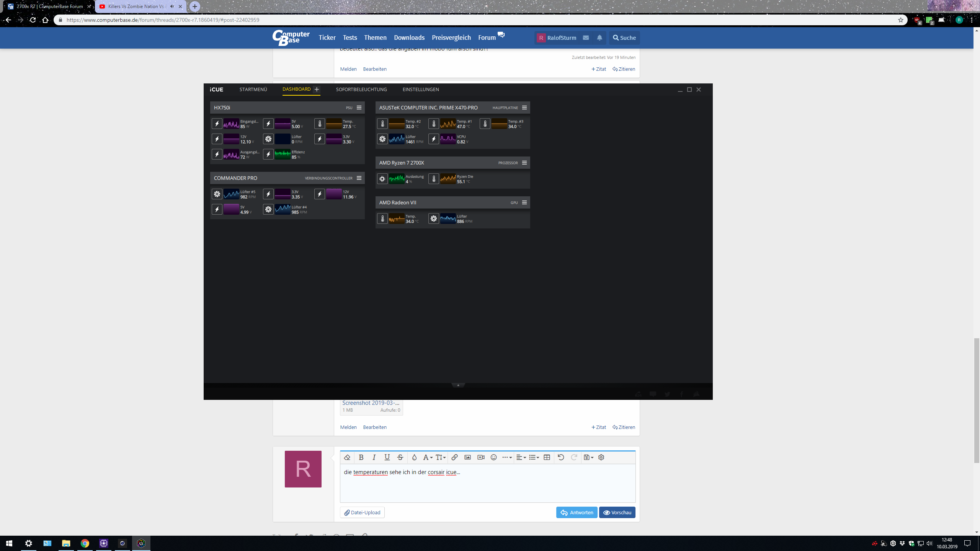
Task: Click the Commander Pro Lüfter #5 fan icon
Action: pos(217,194)
